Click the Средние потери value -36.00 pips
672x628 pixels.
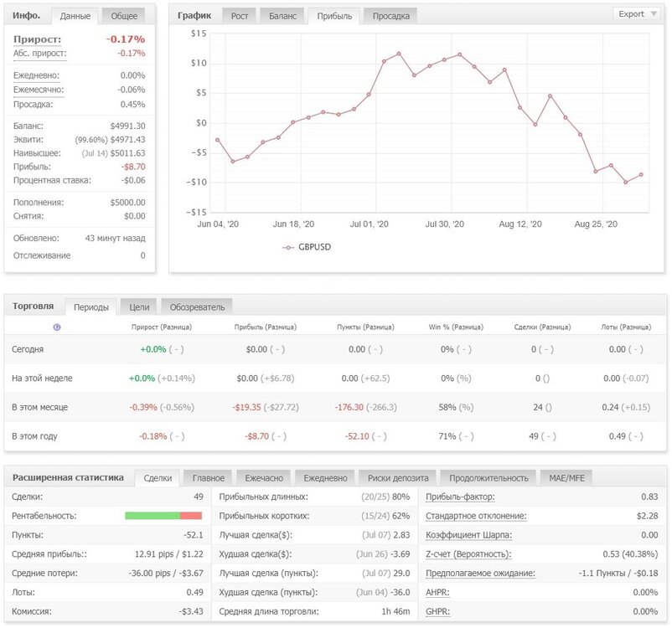149,574
